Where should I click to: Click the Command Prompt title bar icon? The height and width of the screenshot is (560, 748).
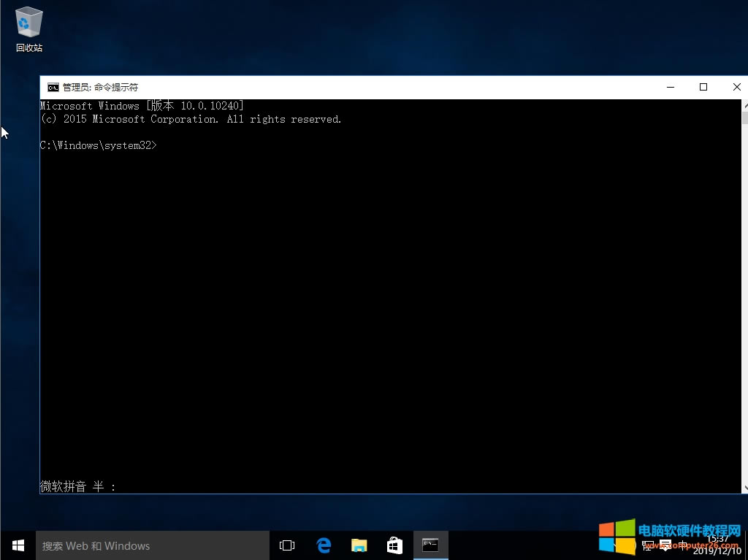tap(53, 87)
